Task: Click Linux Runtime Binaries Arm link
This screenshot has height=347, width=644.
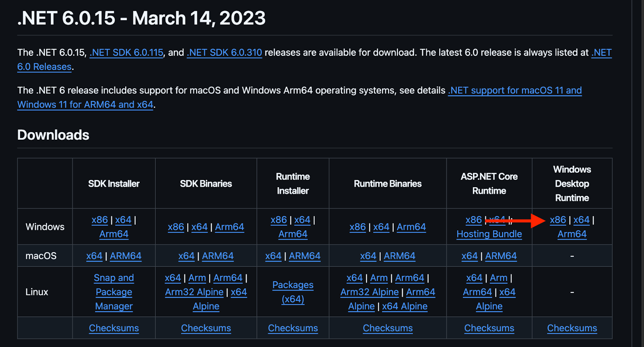Action: pyautogui.click(x=379, y=278)
